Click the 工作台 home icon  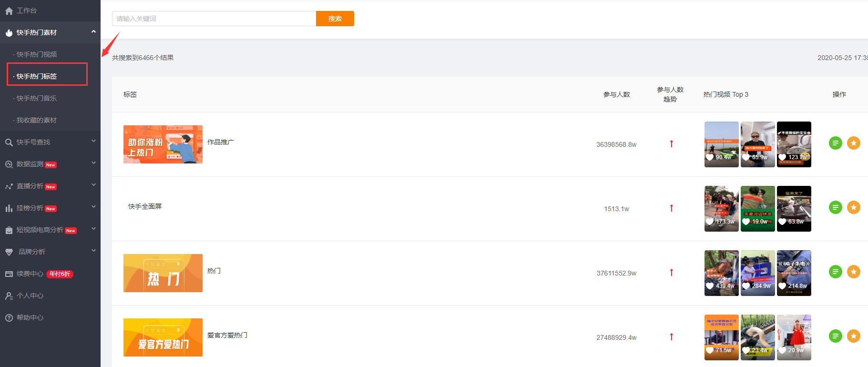(9, 11)
